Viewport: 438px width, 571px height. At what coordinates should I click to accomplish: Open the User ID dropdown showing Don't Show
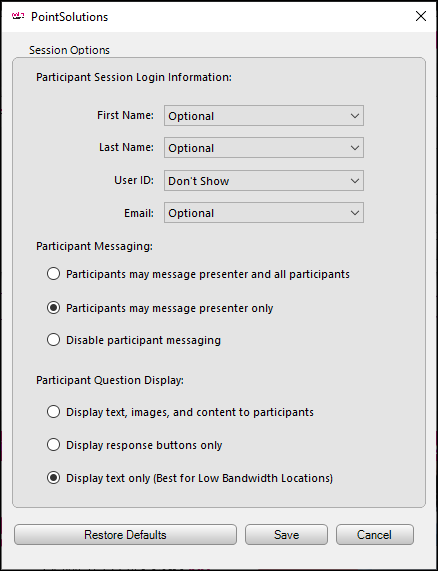tap(264, 181)
